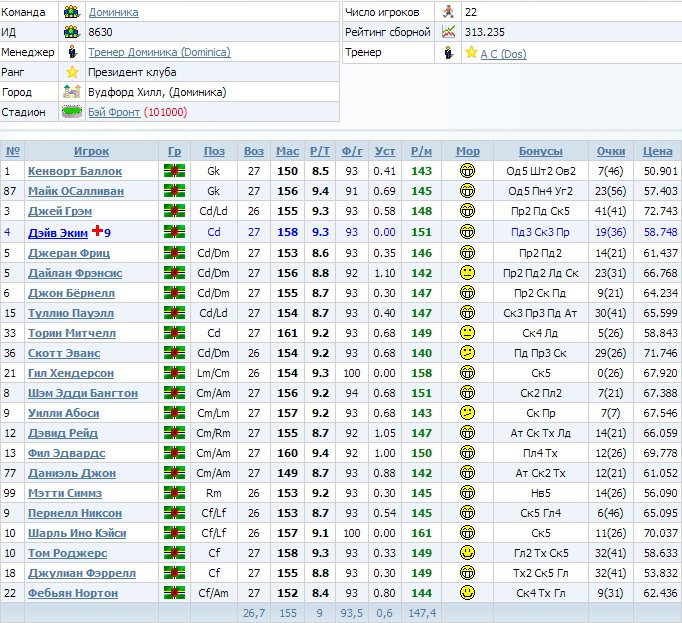Open player Шэм Эдди Бангтон profile
This screenshot has height=623, width=682.
83,393
